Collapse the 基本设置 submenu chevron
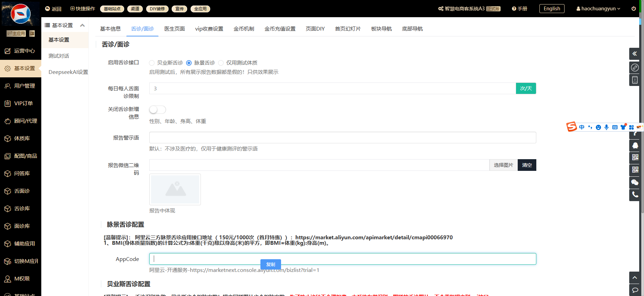This screenshot has height=296, width=644. 82,25
